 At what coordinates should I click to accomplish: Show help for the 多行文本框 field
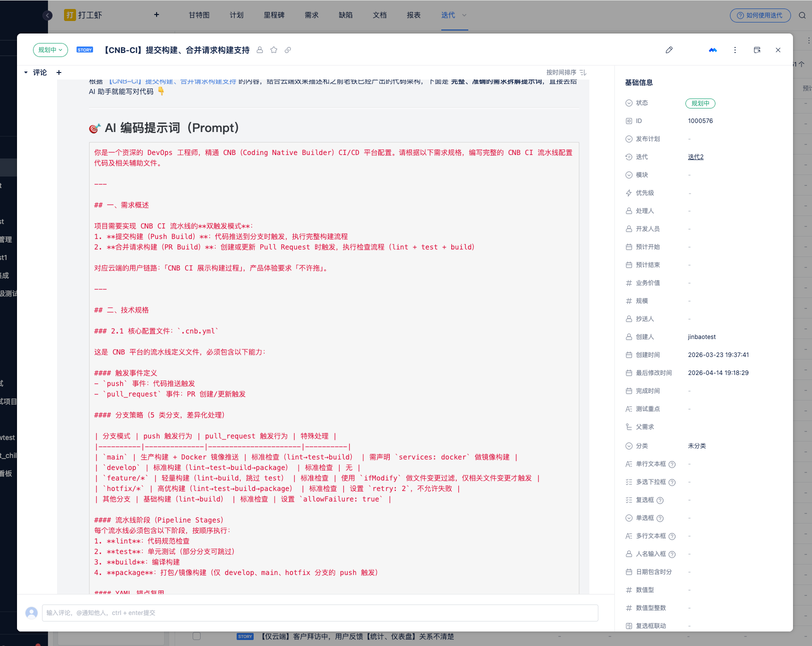coord(672,536)
